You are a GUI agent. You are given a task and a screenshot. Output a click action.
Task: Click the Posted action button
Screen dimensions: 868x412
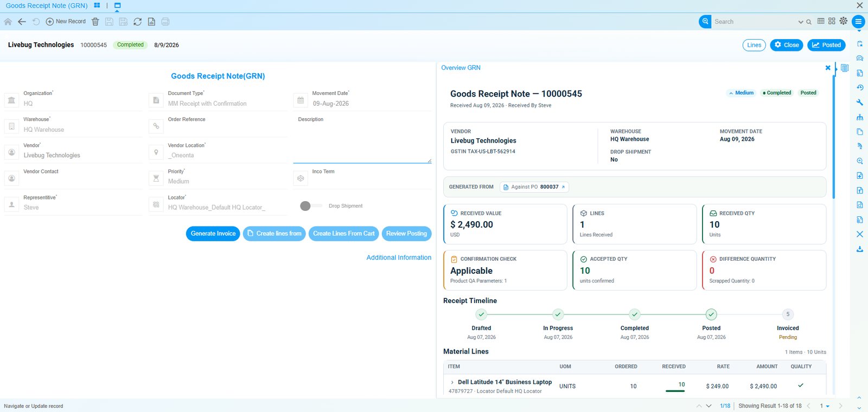826,45
